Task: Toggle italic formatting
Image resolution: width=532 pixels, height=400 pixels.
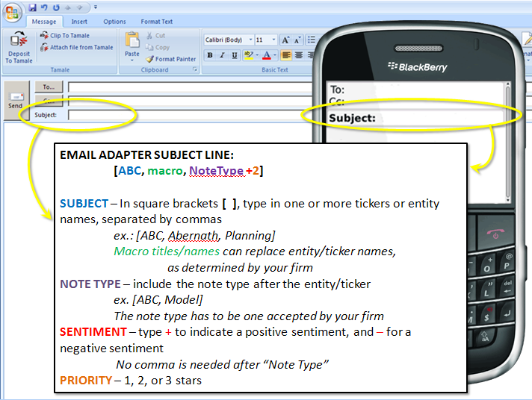Action: (x=222, y=55)
